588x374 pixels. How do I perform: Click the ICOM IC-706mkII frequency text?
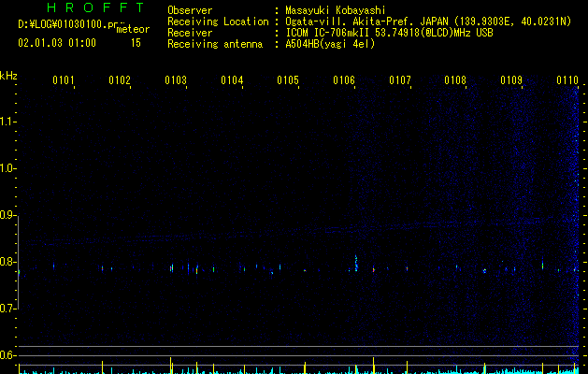(x=389, y=33)
